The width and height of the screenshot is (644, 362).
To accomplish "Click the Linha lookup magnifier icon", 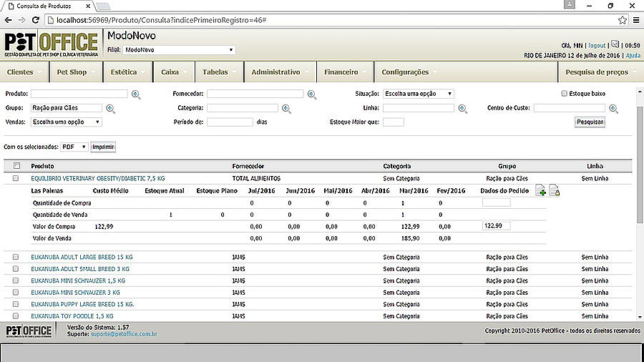I will [462, 109].
